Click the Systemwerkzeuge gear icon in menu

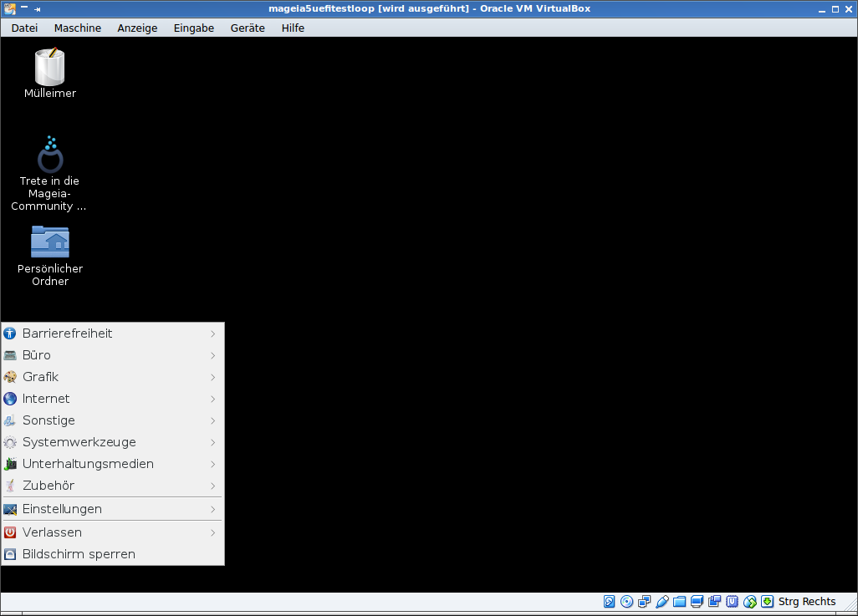click(10, 442)
